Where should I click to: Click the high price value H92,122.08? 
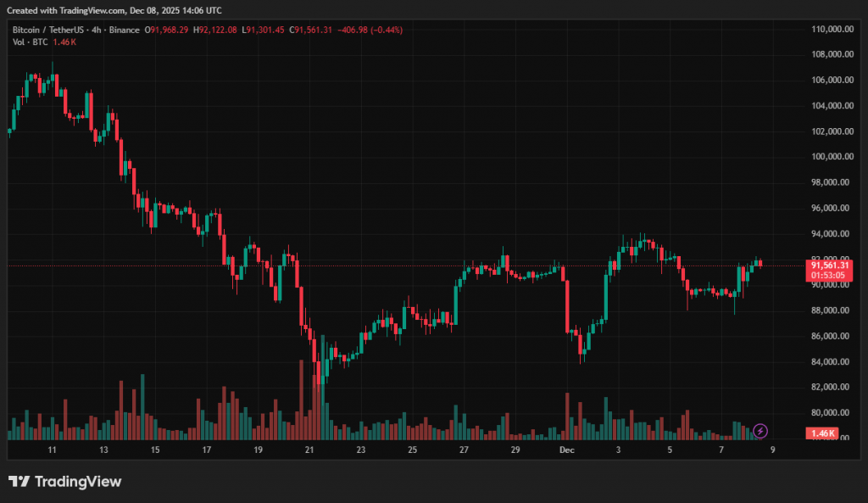215,30
